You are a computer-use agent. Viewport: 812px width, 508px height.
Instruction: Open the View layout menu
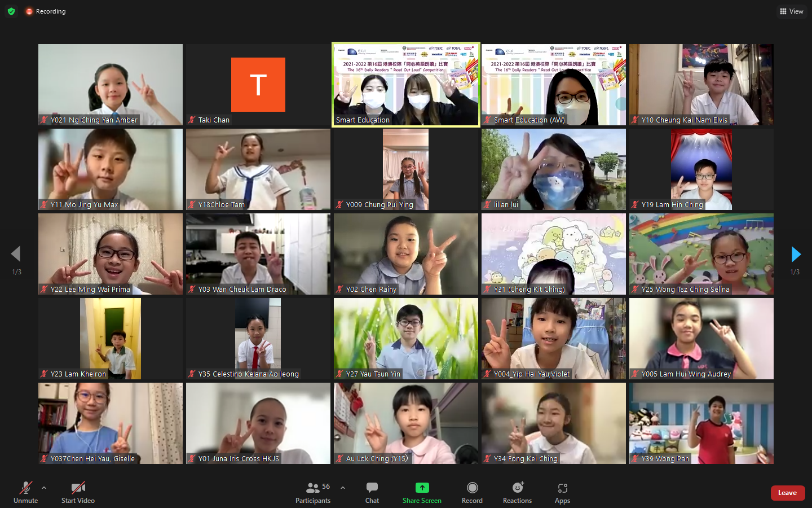tap(792, 11)
